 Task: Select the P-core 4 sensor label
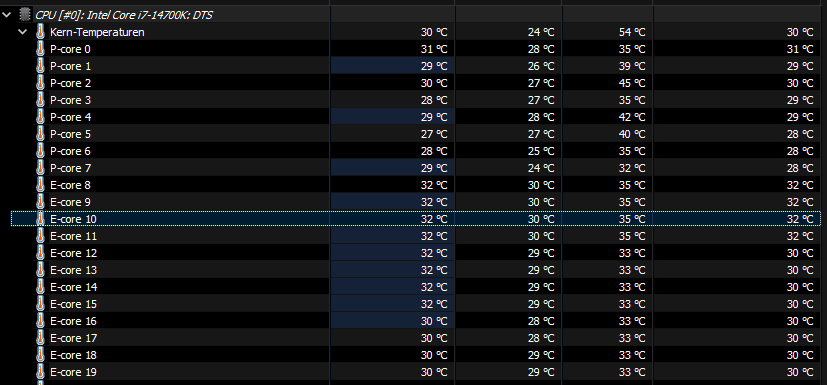point(70,117)
